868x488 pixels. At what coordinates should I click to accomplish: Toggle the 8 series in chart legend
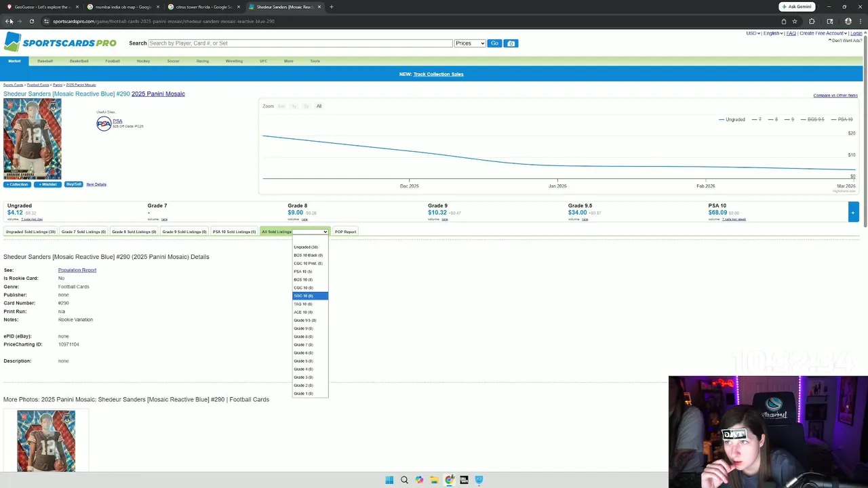[772, 119]
